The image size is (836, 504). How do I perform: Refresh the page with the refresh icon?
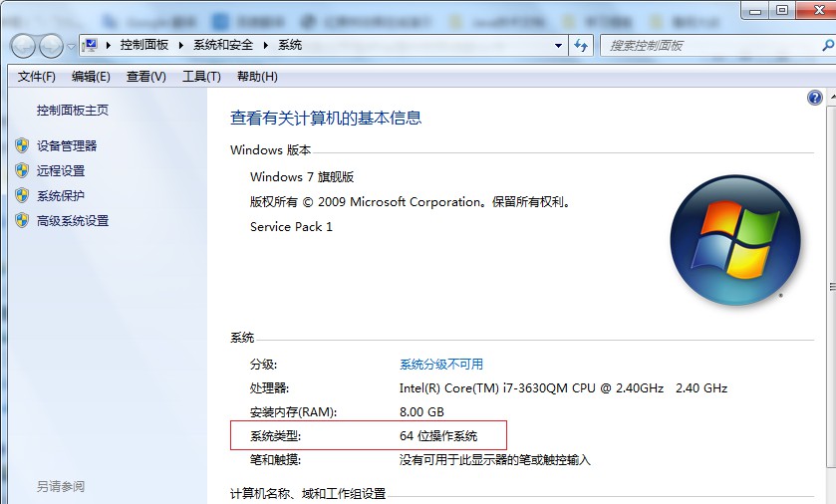click(581, 45)
